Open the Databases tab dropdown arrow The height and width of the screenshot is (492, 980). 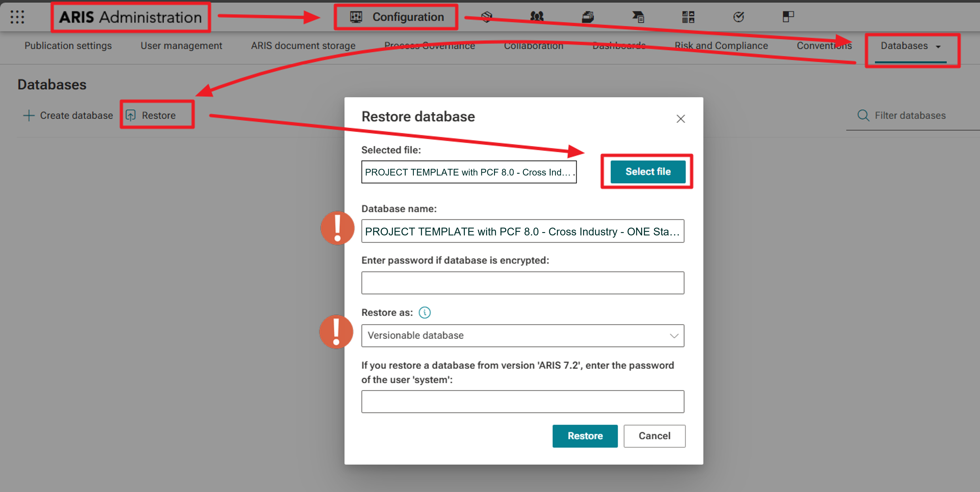(938, 46)
